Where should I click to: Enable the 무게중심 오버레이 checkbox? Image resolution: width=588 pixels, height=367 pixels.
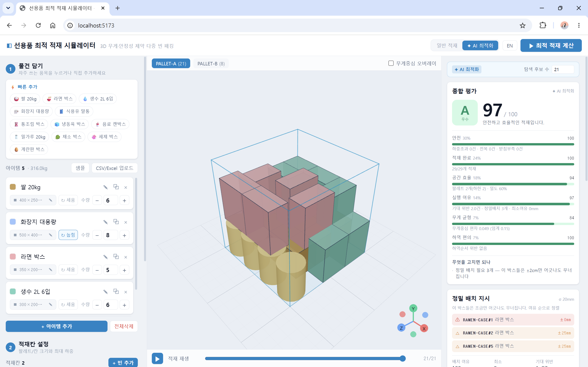tap(391, 63)
